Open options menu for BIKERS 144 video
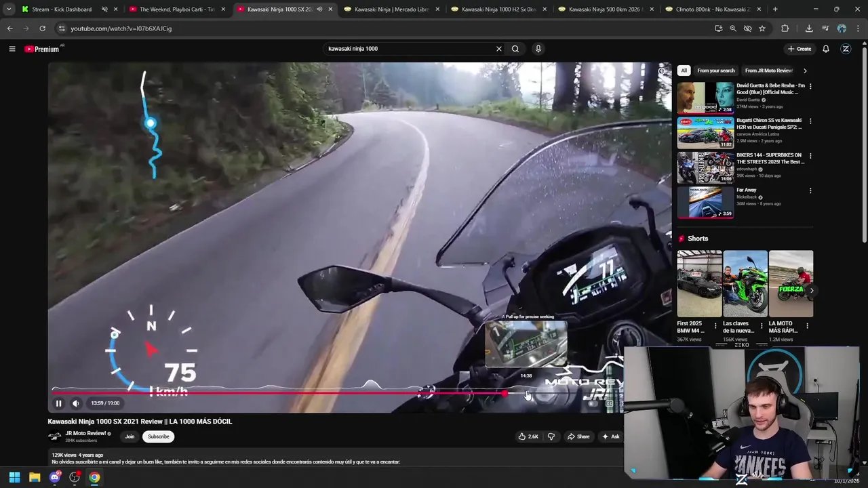This screenshot has width=868, height=488. tap(810, 156)
